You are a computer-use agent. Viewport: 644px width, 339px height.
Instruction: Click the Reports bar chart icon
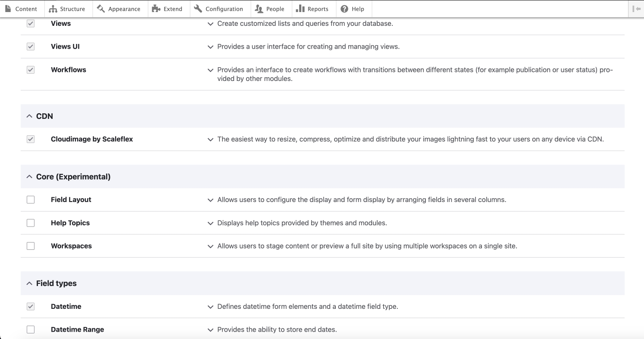(300, 9)
